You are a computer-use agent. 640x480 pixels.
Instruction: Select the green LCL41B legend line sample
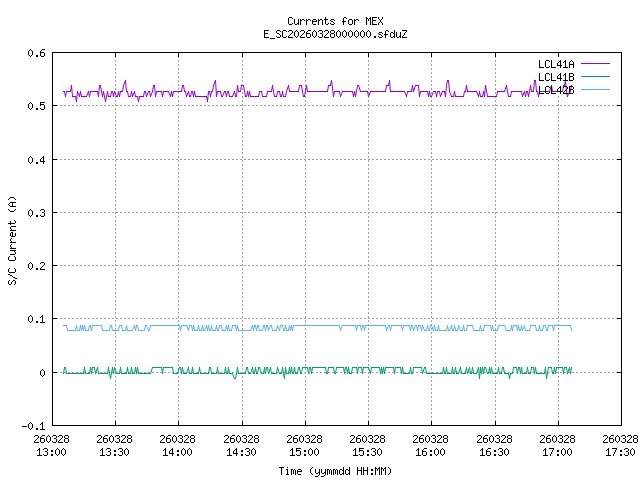(x=594, y=77)
